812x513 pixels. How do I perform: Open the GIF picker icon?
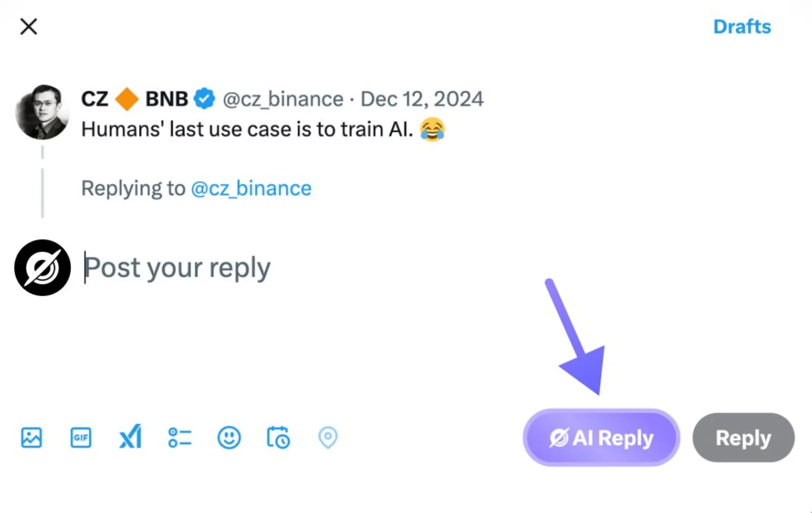(81, 437)
